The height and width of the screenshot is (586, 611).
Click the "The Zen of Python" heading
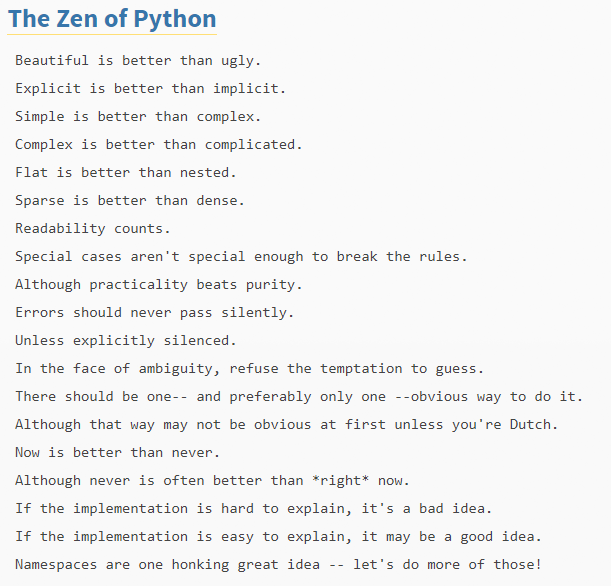tap(111, 19)
